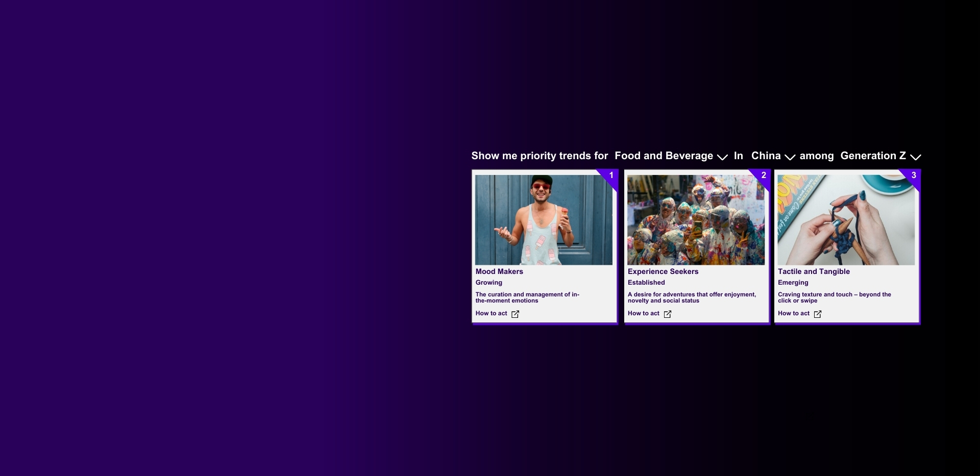The image size is (980, 476).
Task: Click the chevron arrow beside Generation Z
Action: coord(915,157)
